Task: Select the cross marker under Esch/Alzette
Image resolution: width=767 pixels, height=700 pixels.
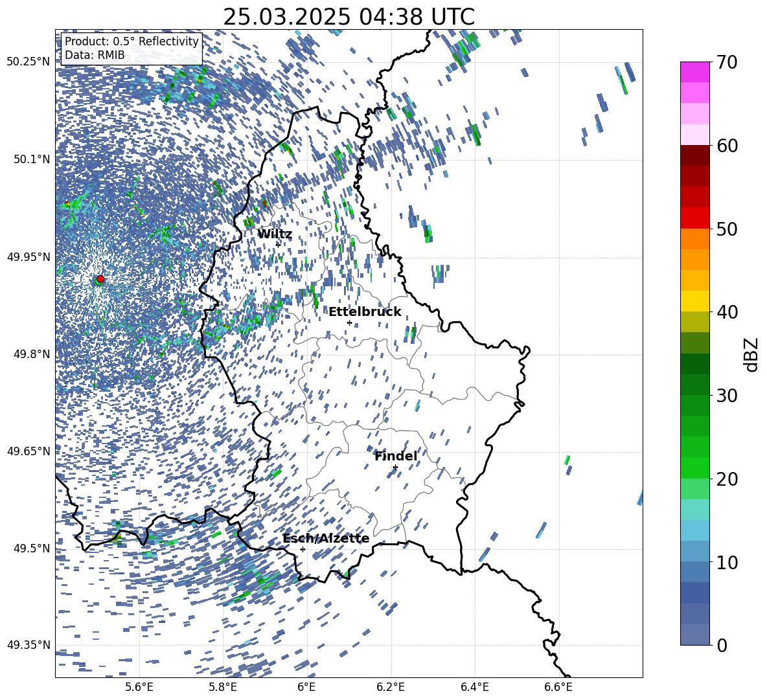Action: pos(303,549)
